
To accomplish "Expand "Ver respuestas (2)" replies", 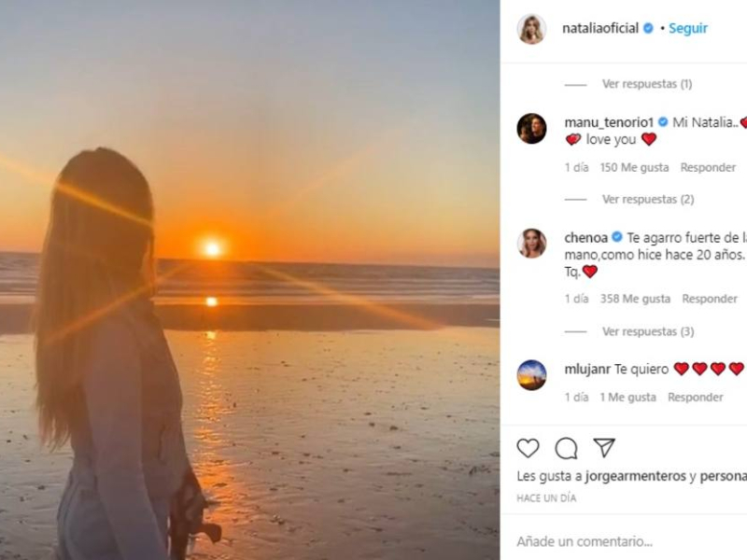I will [647, 200].
